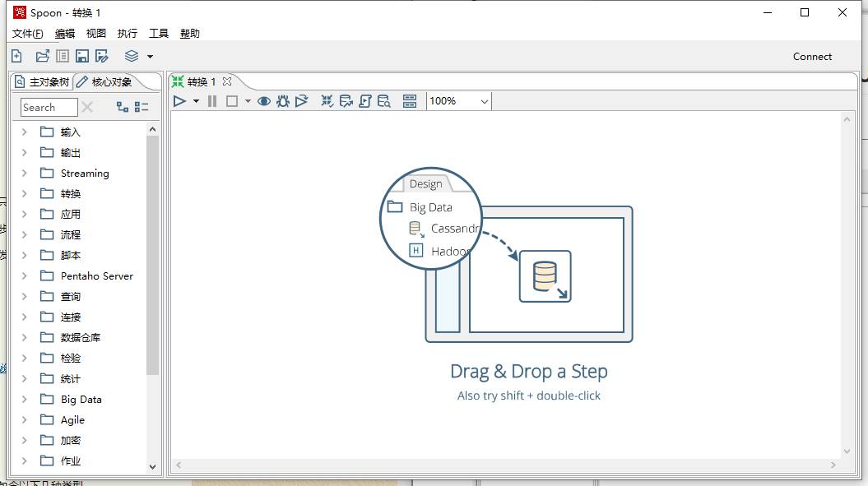Screen dimensions: 868x486
Task: Click the Show results pane icon
Action: 410,101
